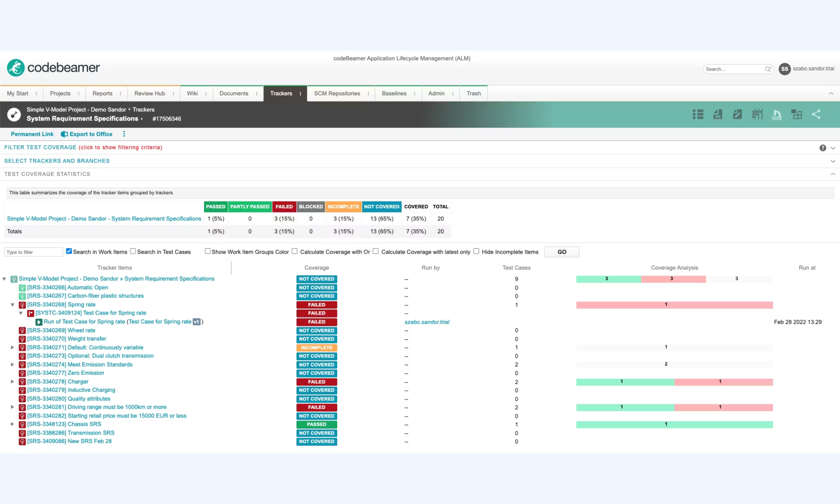
Task: Open the SS user avatar
Action: click(785, 69)
